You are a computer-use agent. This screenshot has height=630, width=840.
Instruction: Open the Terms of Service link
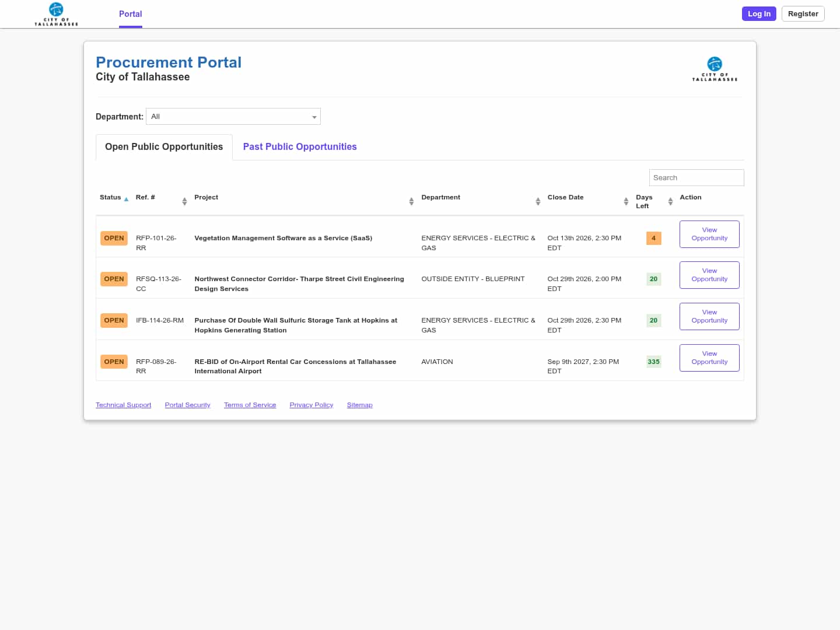pyautogui.click(x=250, y=405)
